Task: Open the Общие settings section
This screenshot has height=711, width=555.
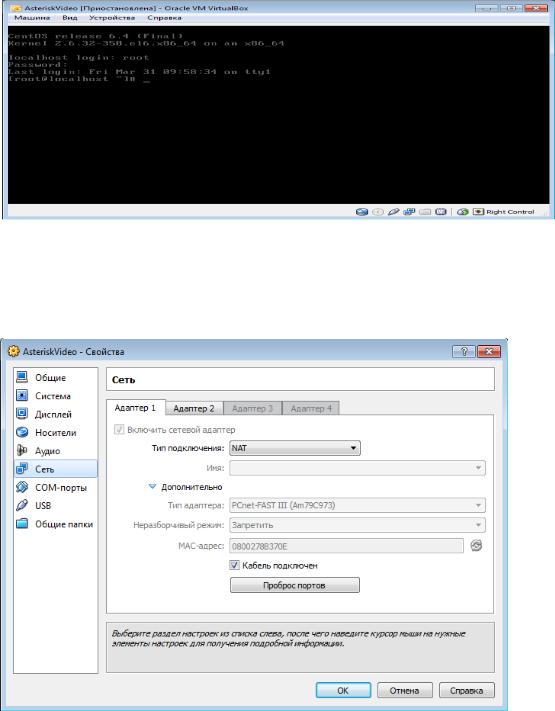Action: (x=56, y=378)
